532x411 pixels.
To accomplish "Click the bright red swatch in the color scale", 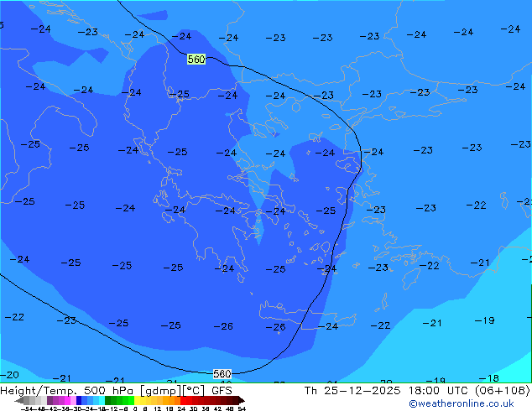I will (184, 400).
